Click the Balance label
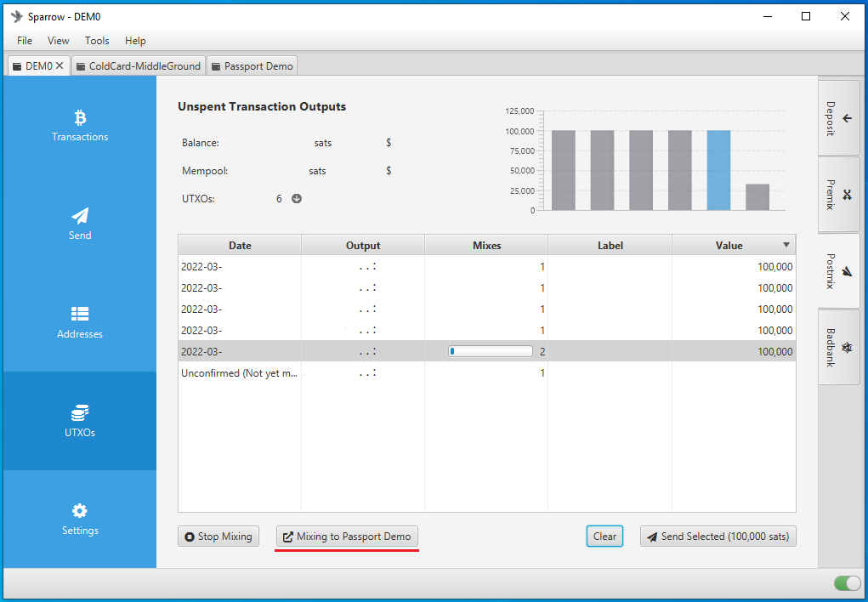 coord(201,143)
